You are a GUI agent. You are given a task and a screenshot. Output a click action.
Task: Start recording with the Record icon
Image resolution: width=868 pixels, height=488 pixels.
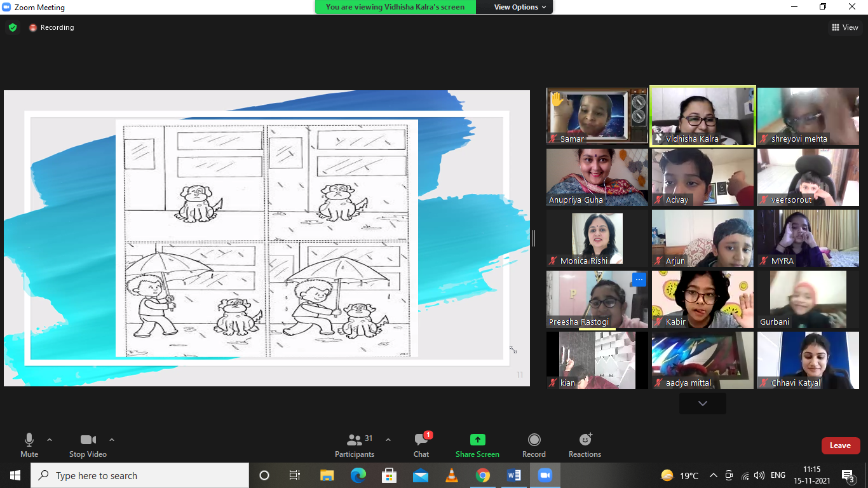tap(534, 440)
